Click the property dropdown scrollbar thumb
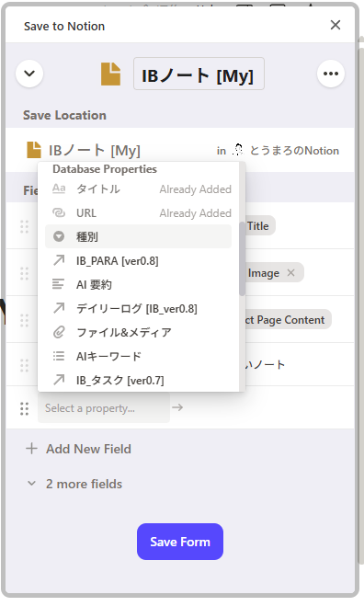This screenshot has height=606, width=364. pos(242,259)
